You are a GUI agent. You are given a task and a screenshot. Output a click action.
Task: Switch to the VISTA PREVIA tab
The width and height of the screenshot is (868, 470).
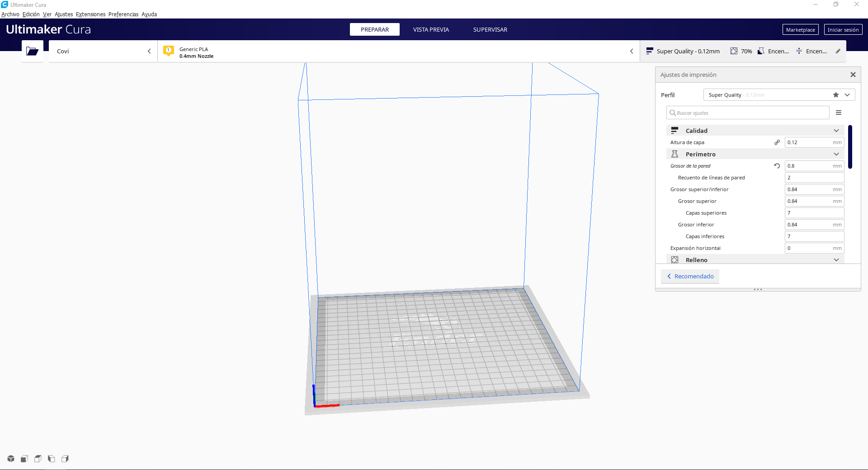click(x=431, y=29)
